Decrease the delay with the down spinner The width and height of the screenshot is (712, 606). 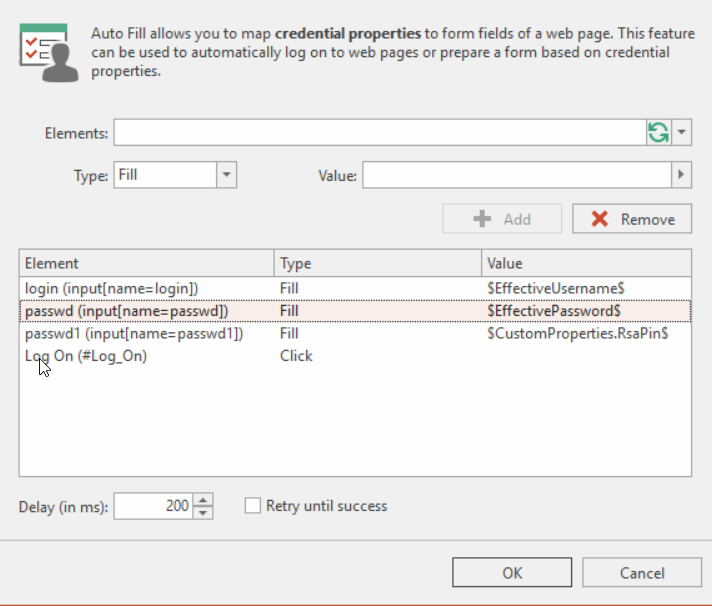[x=203, y=512]
